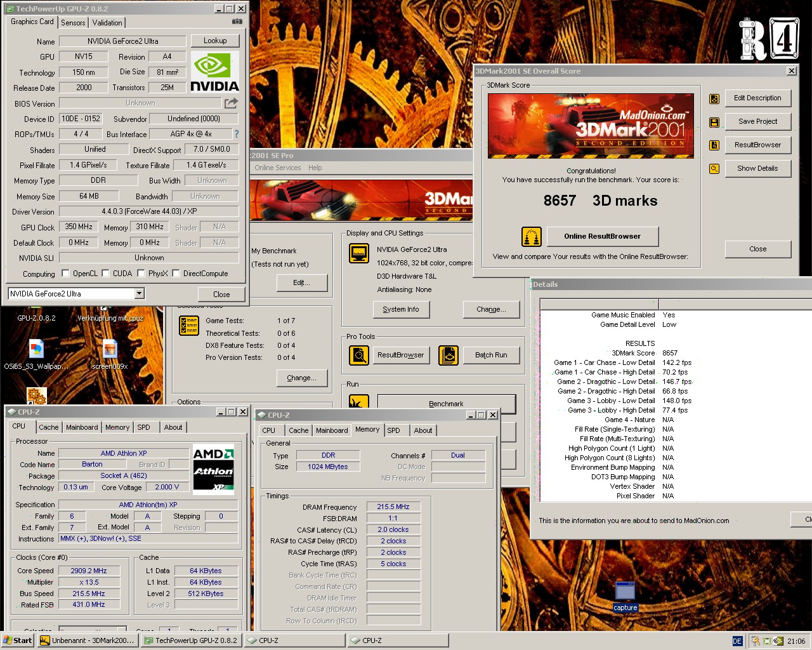Click the Batch Run button
This screenshot has height=650, width=812.
(x=491, y=355)
